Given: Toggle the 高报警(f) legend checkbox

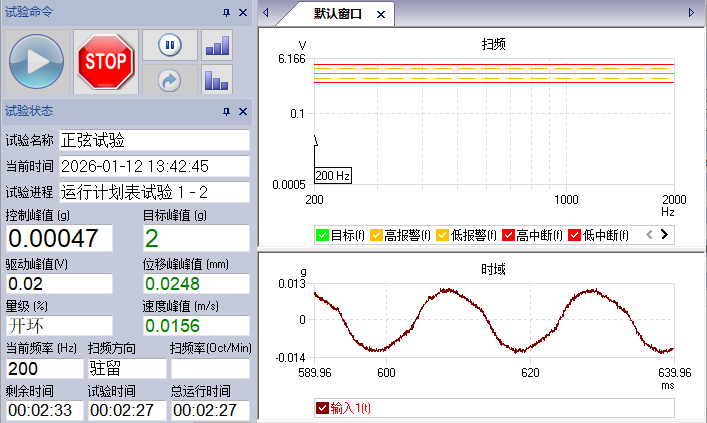Looking at the screenshot, I should 377,235.
